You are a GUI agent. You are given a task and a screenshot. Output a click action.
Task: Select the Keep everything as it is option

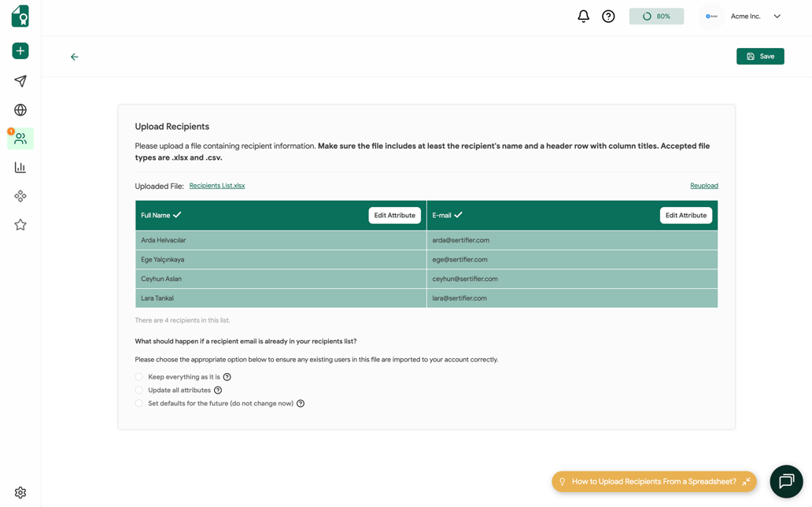pos(140,376)
